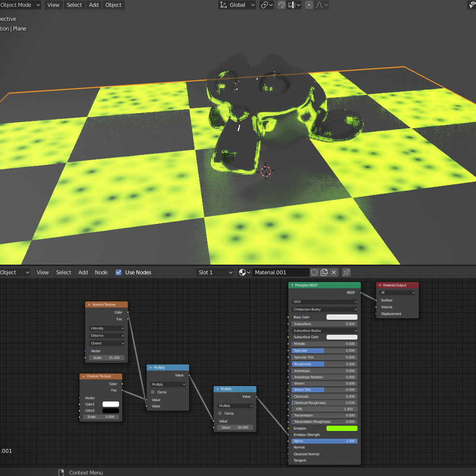Collapse the Voronoi Texture node
This screenshot has width=476, height=476.
coord(89,304)
